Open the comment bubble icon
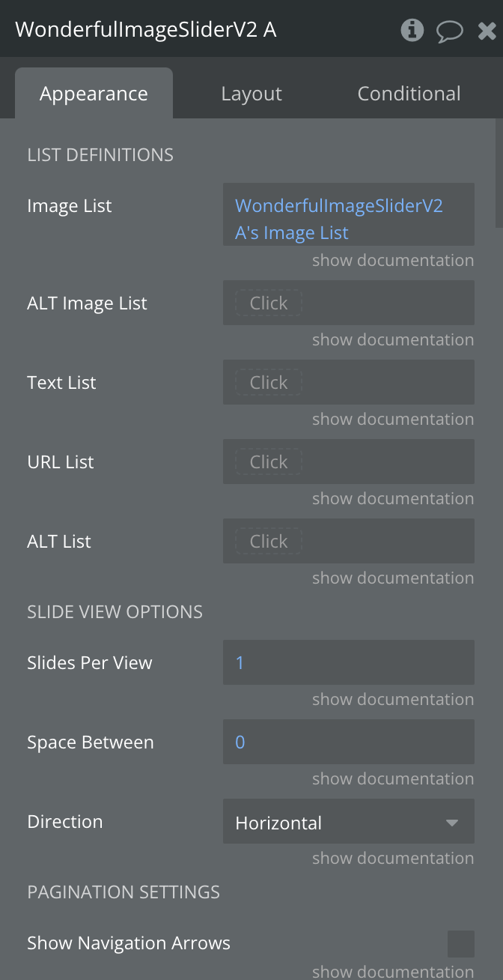 pos(450,31)
